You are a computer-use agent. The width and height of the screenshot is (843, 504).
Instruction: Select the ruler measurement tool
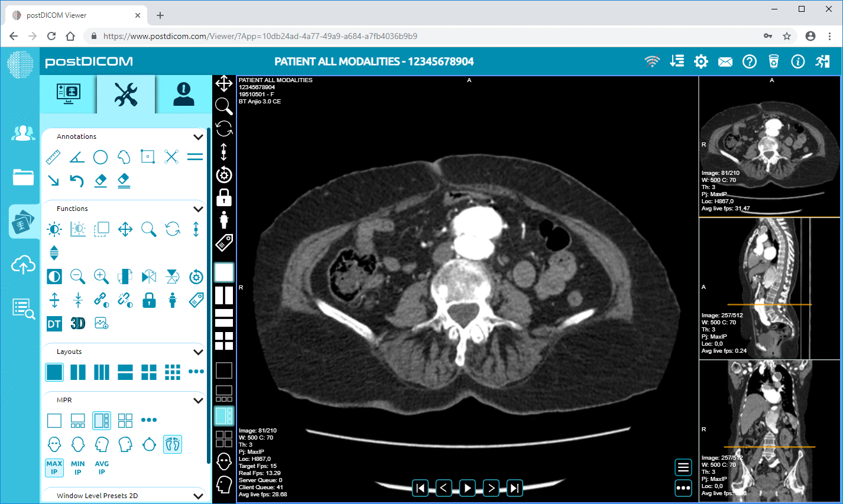(53, 157)
